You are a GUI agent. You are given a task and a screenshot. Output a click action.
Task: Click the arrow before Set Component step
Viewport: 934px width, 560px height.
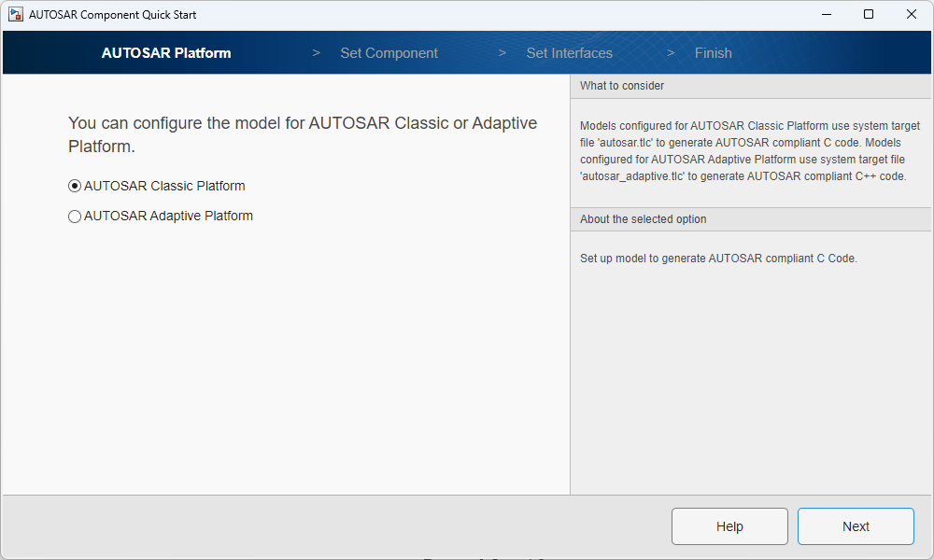[316, 53]
